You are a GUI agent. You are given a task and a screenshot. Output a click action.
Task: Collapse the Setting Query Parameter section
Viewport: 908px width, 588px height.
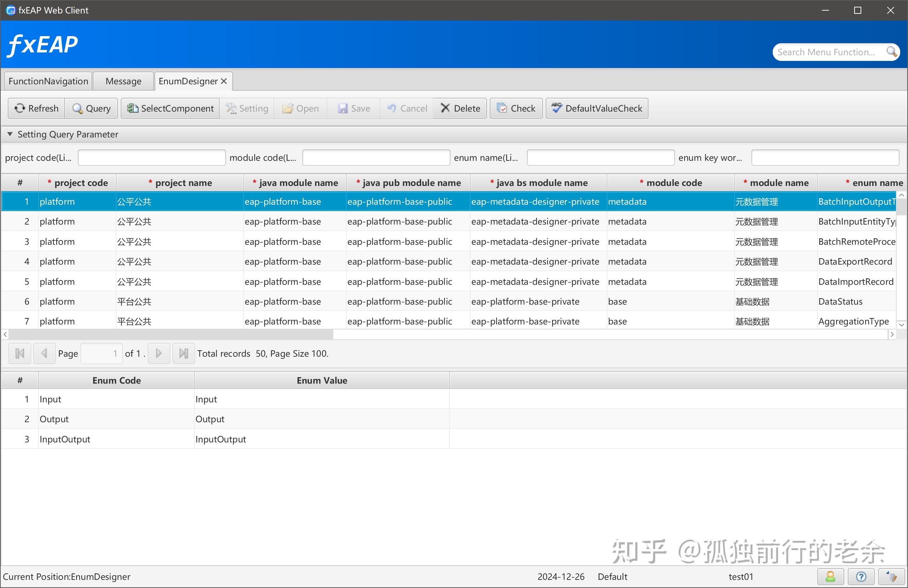pyautogui.click(x=10, y=134)
